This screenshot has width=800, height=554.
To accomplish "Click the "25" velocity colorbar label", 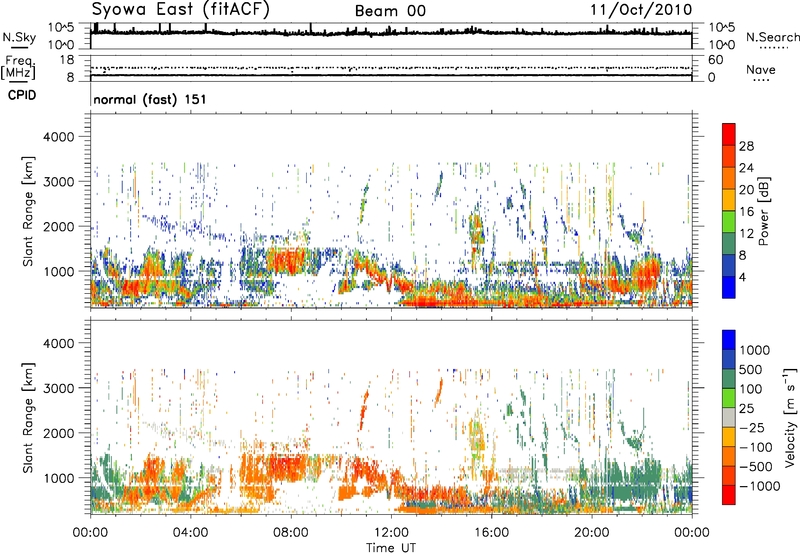I will pyautogui.click(x=746, y=409).
